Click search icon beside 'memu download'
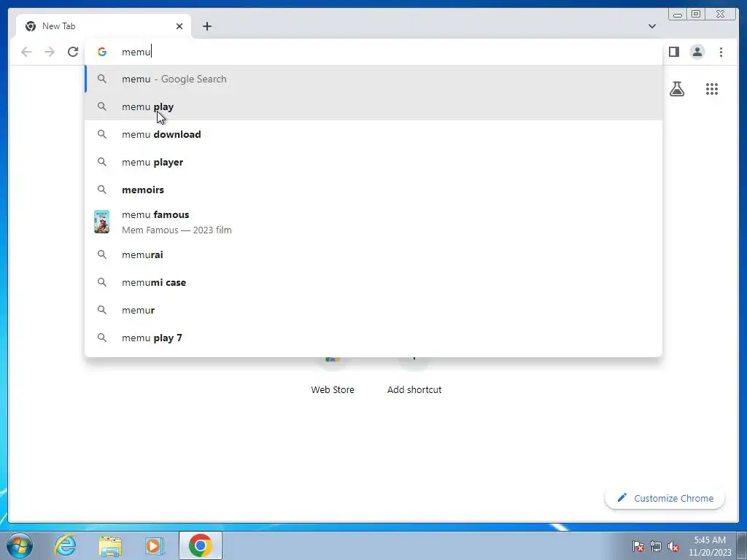This screenshot has width=747, height=560. [102, 134]
